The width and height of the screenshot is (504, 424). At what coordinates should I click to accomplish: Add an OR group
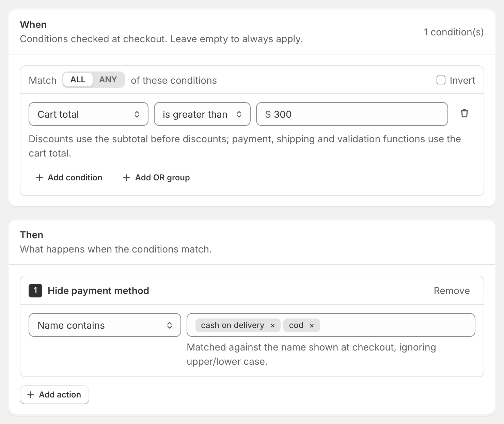click(x=156, y=178)
